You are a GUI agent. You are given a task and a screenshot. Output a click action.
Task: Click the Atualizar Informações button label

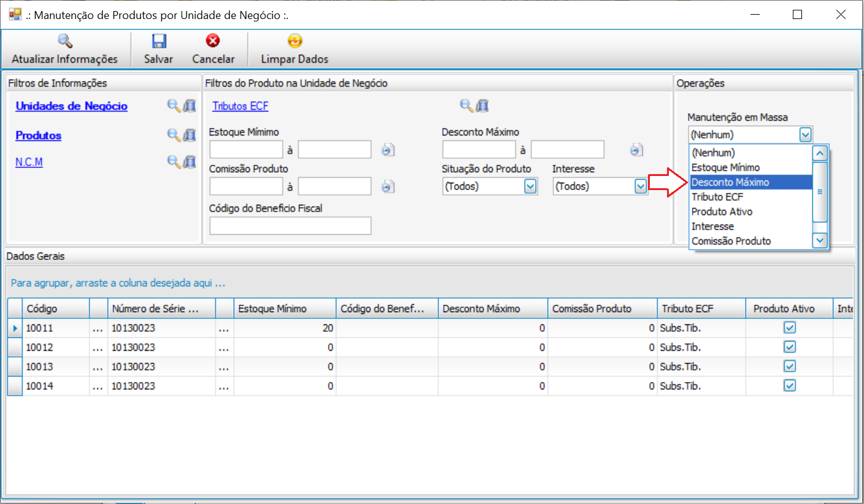click(x=64, y=59)
